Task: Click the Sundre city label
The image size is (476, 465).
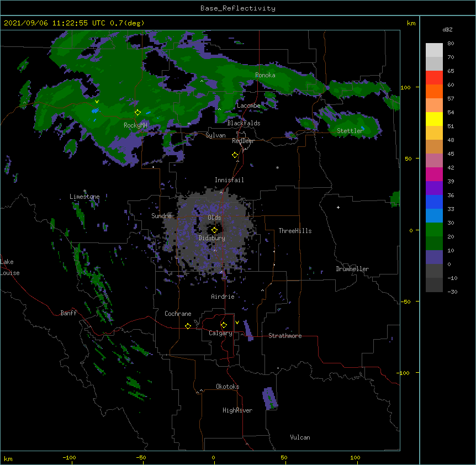Action: tap(161, 216)
